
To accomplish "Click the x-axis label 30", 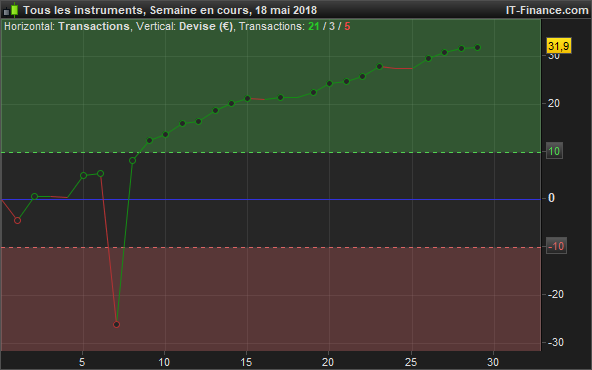I will click(493, 362).
